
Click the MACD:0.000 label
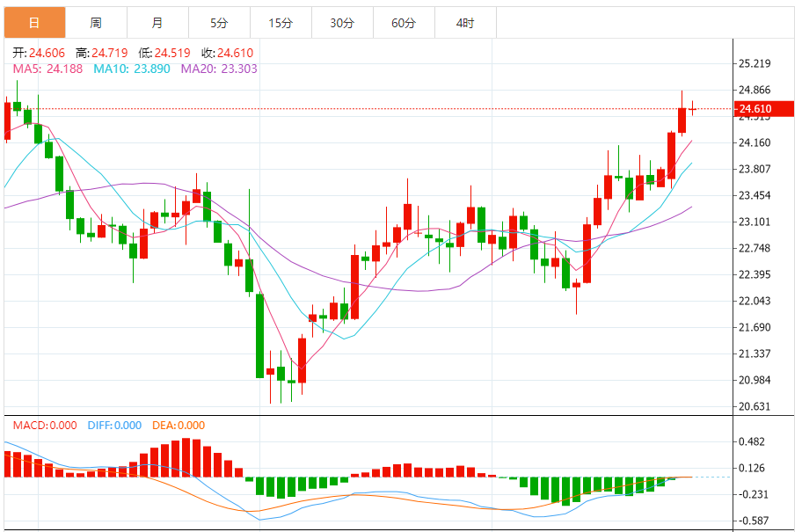point(45,425)
